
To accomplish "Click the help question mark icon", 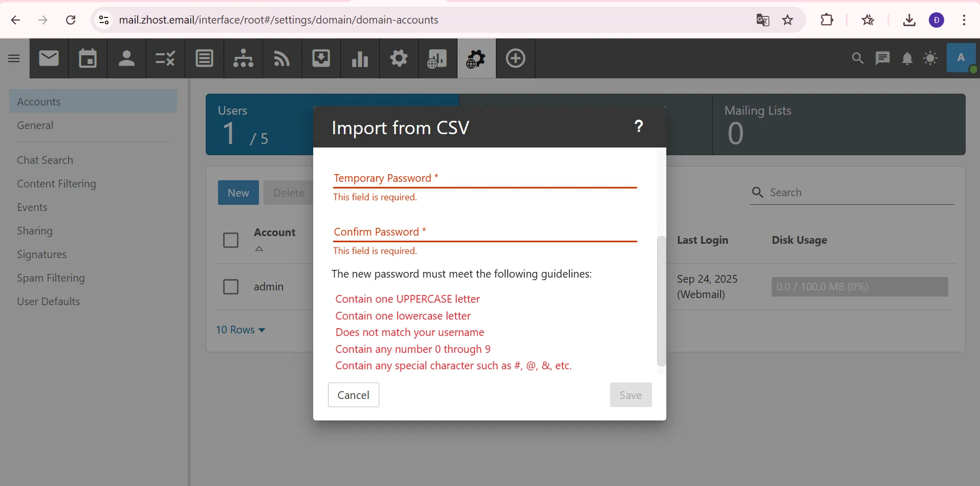I will (x=639, y=126).
